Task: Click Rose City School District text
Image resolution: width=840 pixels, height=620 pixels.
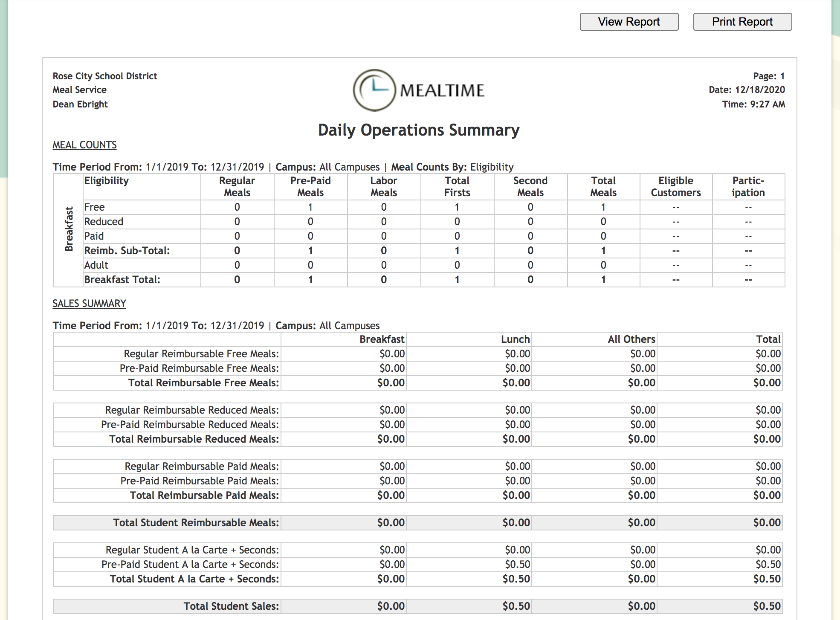Action: 105,76
